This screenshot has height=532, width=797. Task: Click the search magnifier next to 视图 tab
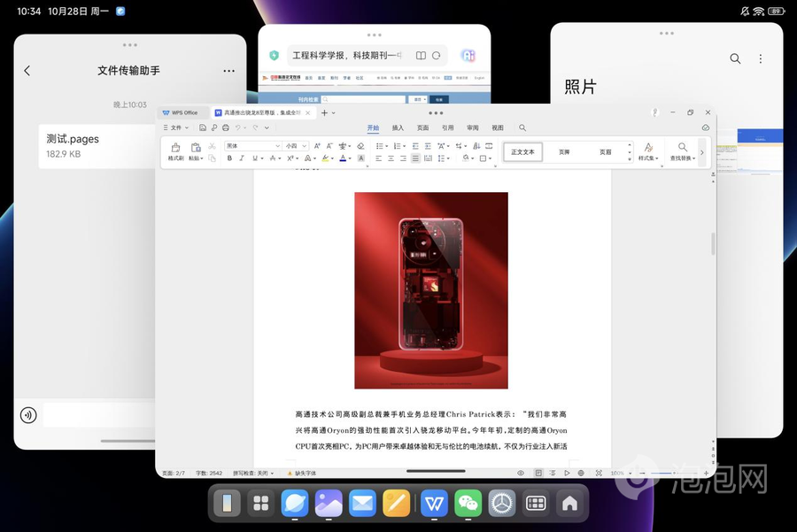tap(522, 128)
